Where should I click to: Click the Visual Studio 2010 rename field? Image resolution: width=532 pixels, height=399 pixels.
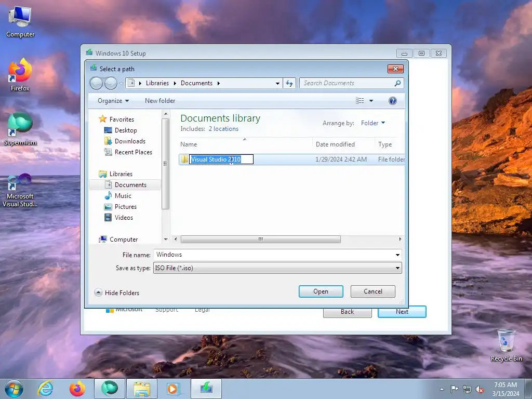coord(221,159)
